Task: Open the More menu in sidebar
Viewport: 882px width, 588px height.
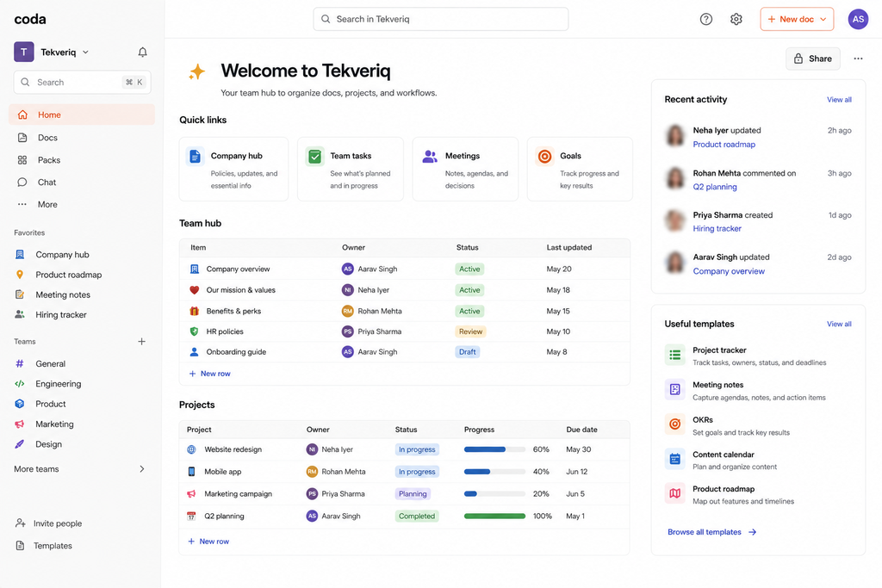Action: 82,205
